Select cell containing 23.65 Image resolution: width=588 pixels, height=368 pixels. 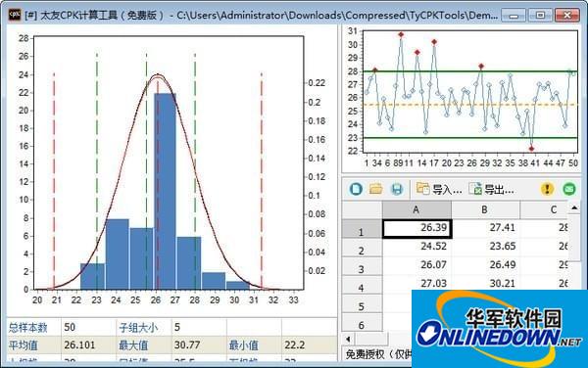pos(486,247)
